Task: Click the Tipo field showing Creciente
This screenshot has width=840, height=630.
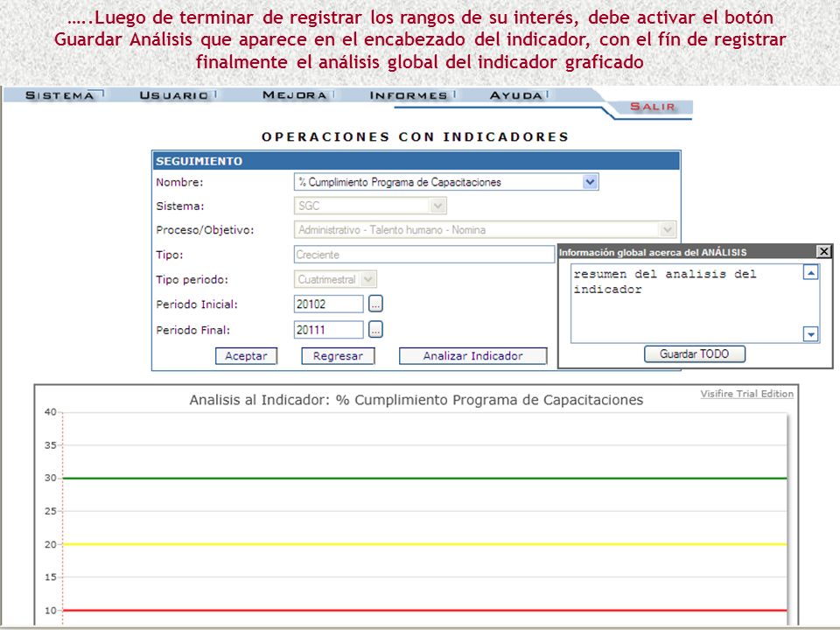Action: tap(423, 255)
